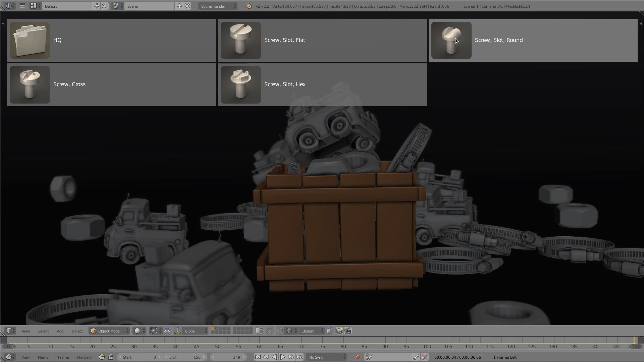
Task: Select the Screw, Slot, Round asset
Action: [x=533, y=40]
